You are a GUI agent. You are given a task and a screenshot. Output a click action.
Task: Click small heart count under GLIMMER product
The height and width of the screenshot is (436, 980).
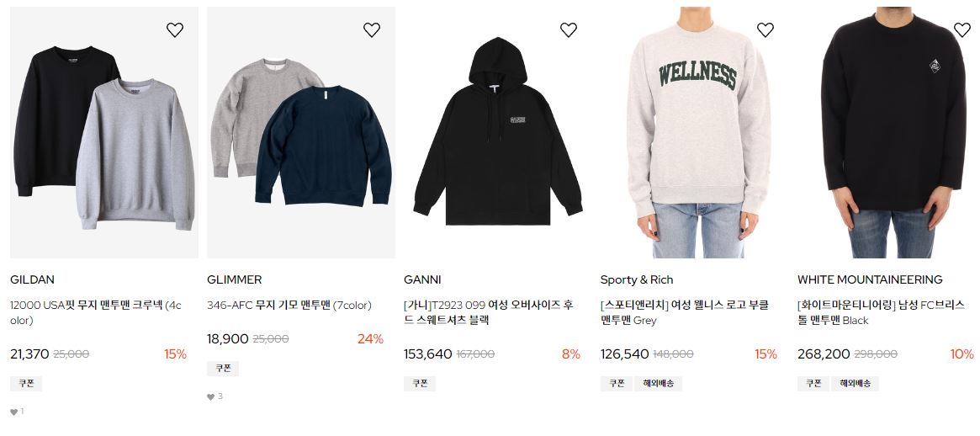[x=215, y=396]
